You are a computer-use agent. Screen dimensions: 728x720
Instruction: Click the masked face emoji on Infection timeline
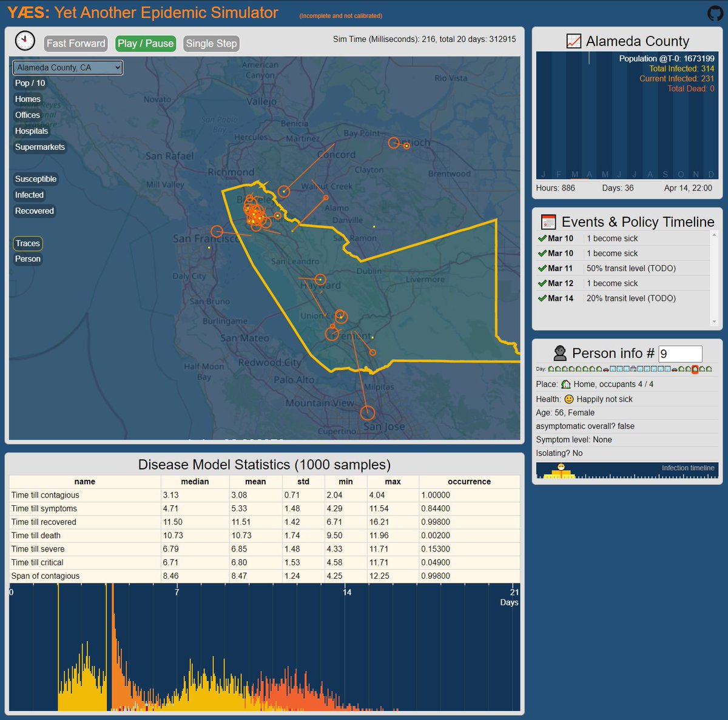tap(561, 466)
